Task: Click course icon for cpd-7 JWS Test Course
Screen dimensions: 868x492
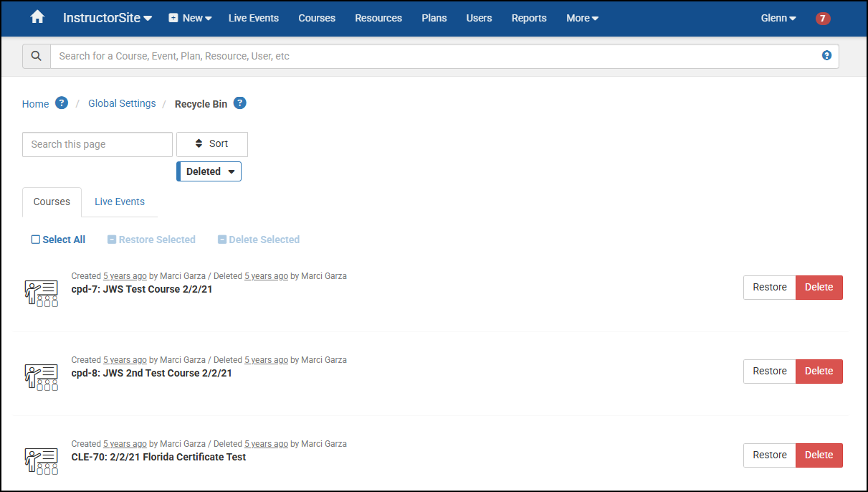Action: [42, 293]
